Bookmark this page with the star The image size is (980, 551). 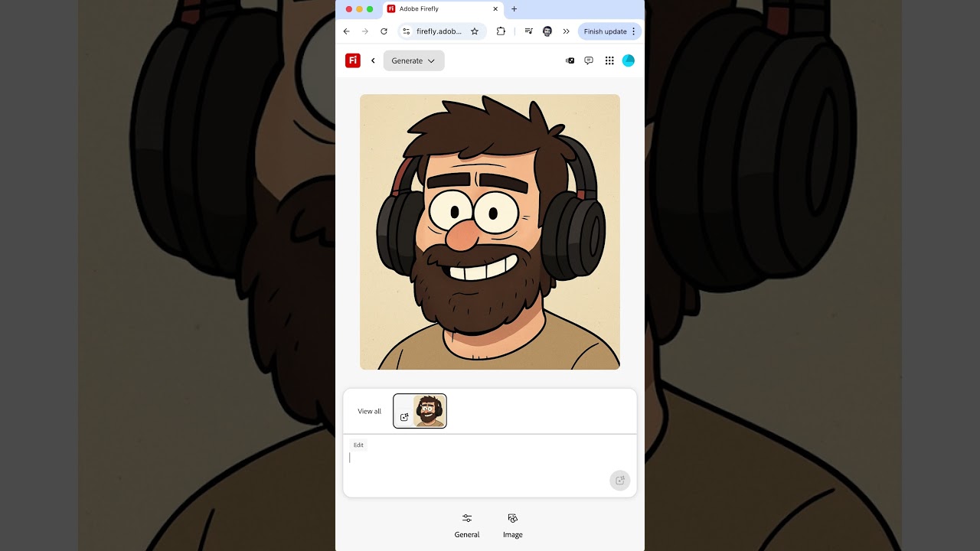pos(475,31)
